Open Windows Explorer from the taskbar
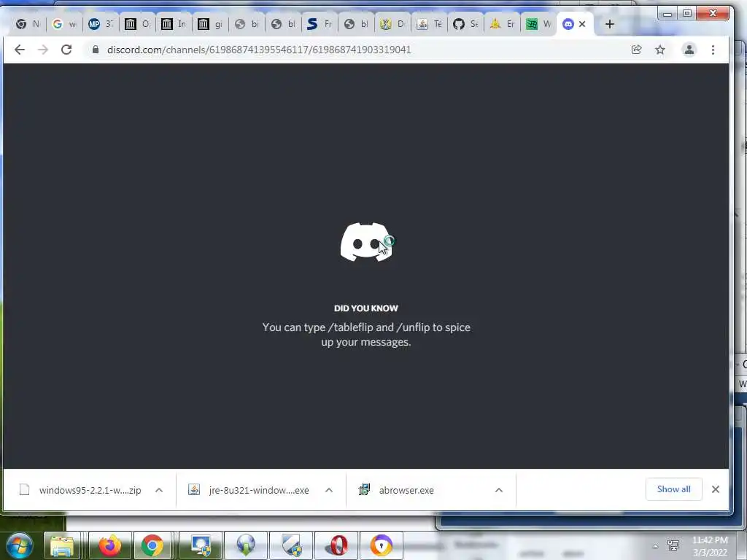The image size is (747, 560). [x=62, y=545]
